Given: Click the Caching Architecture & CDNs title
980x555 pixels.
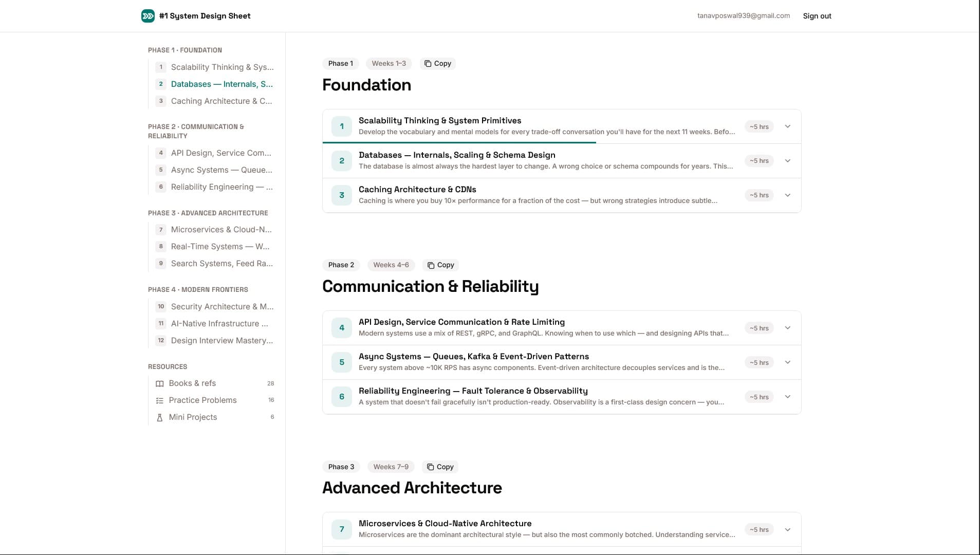Looking at the screenshot, I should [417, 190].
